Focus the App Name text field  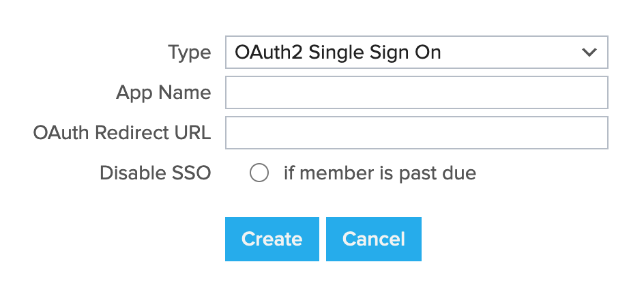tap(416, 93)
